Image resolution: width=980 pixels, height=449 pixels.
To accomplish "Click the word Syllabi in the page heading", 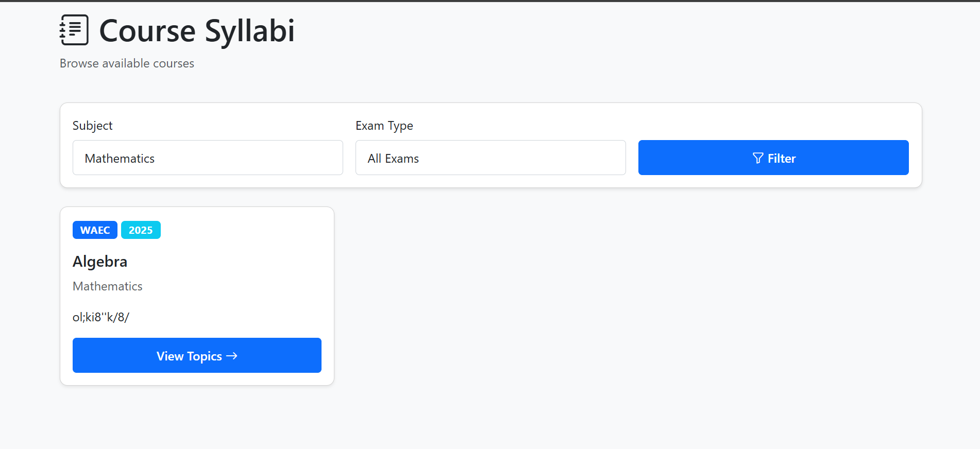I will (250, 31).
